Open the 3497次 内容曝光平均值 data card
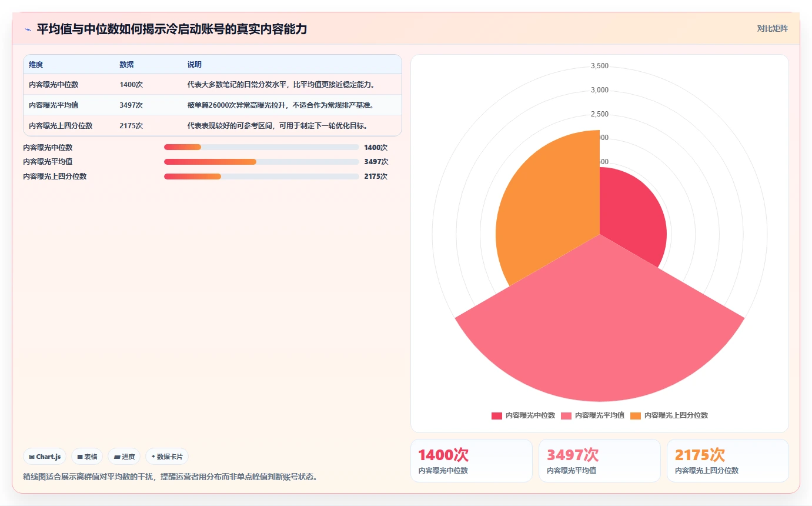Viewport: 812px width, 506px height. (600, 461)
